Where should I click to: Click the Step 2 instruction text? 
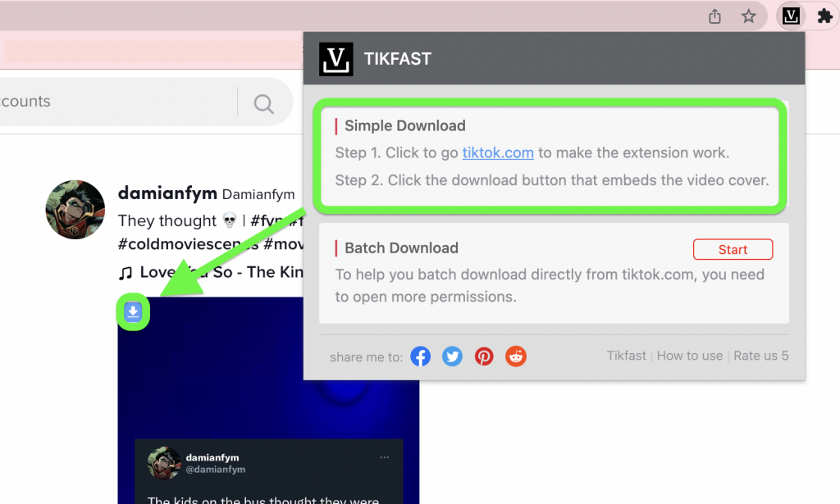tap(552, 180)
